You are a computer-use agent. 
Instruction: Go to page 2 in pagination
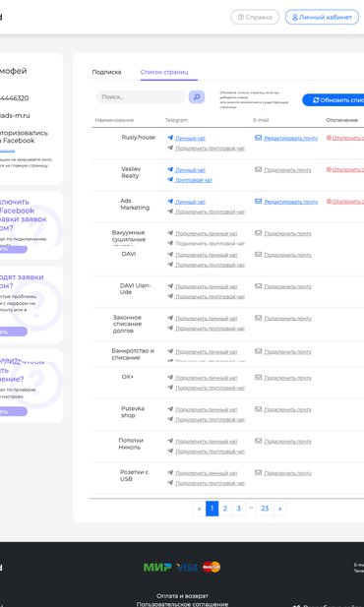click(225, 509)
